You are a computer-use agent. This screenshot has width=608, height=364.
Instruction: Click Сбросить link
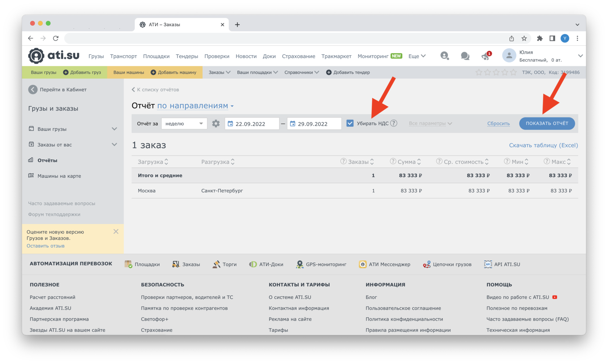point(498,123)
